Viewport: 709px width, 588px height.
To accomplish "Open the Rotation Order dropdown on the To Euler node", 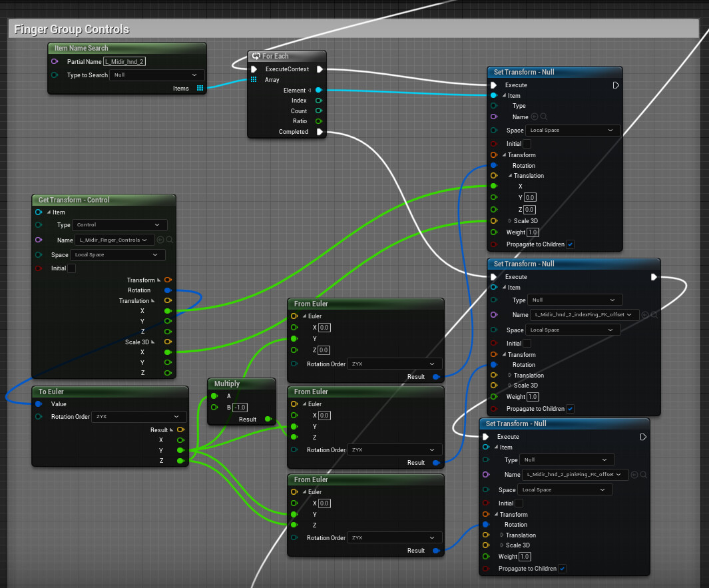I will (138, 417).
